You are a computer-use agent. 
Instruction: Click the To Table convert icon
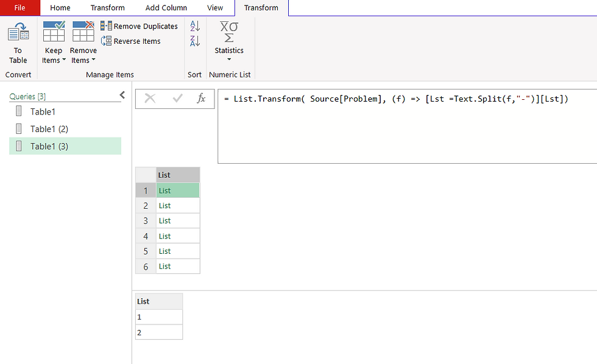pos(18,32)
